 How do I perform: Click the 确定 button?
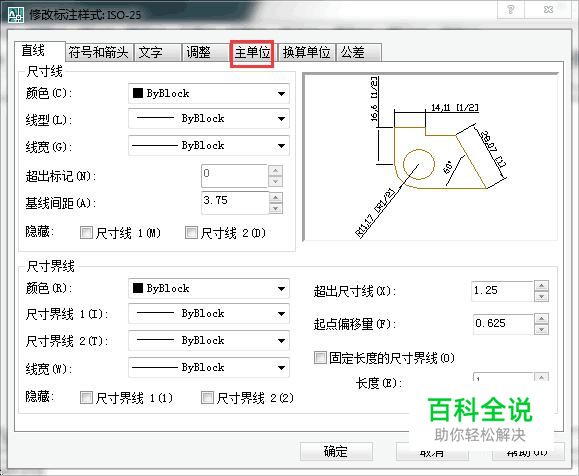336,451
